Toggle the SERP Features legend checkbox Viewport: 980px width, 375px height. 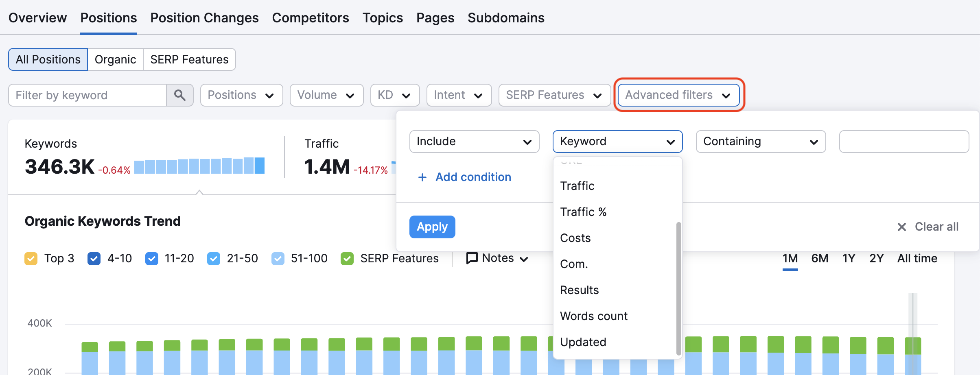(347, 258)
